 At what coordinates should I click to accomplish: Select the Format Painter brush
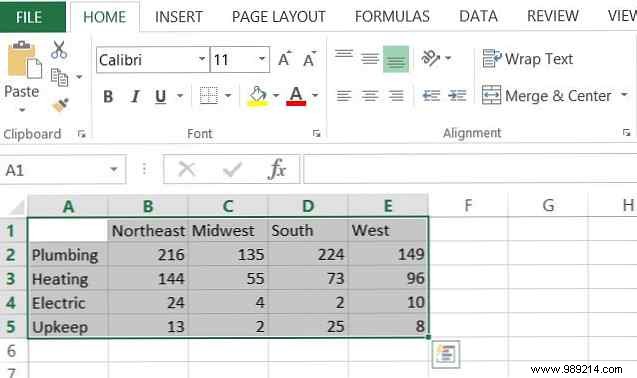60,105
